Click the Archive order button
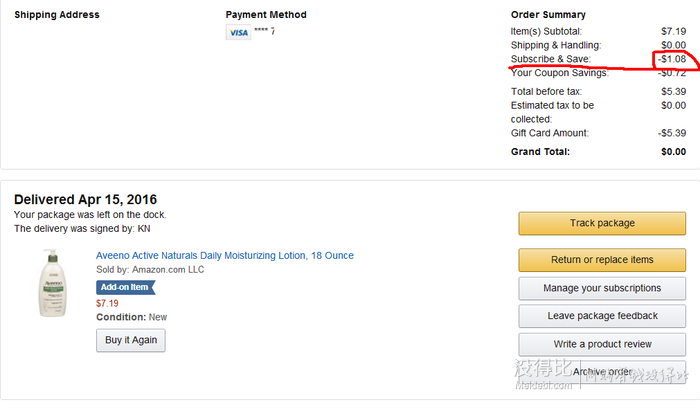Image resolution: width=700 pixels, height=409 pixels. [602, 372]
